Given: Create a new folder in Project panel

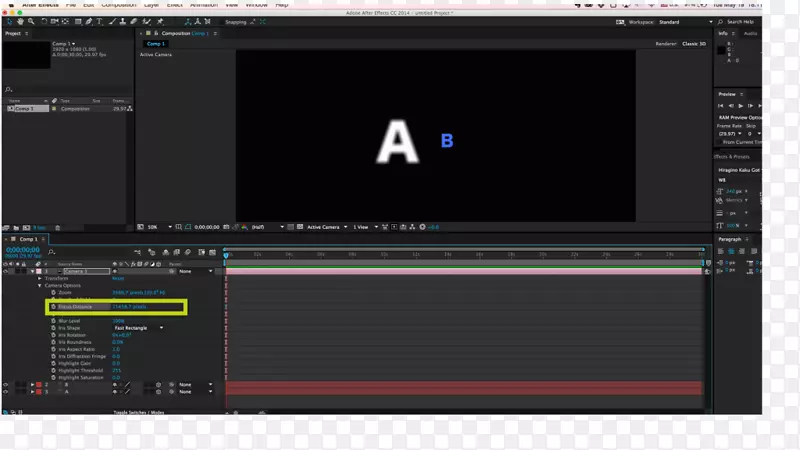Looking at the screenshot, I should click(16, 228).
